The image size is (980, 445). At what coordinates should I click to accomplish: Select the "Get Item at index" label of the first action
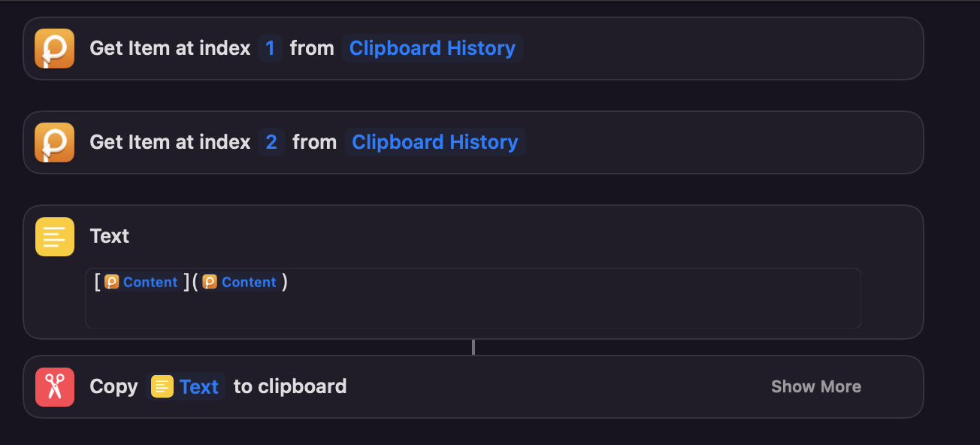(170, 48)
